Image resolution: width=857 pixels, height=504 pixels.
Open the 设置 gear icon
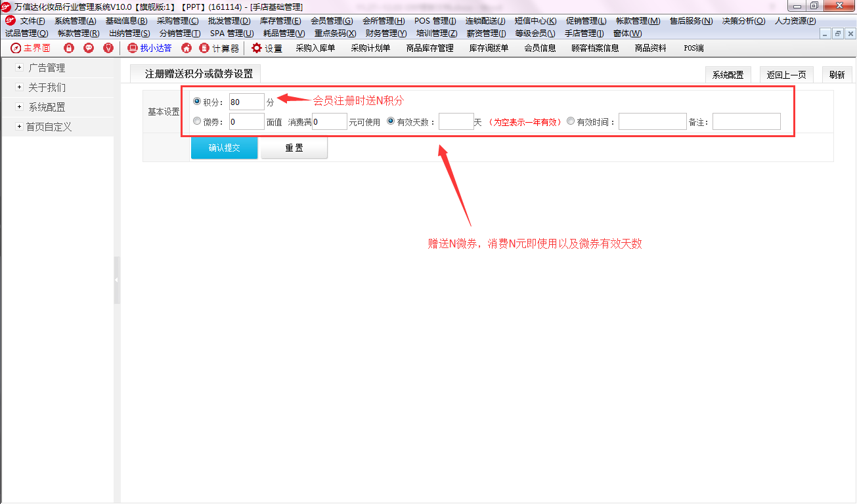pyautogui.click(x=257, y=48)
